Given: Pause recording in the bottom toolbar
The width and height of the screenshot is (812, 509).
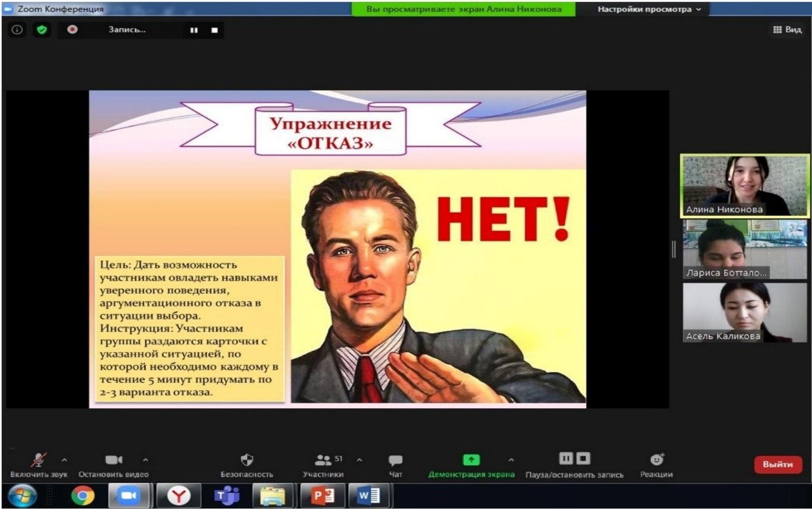Looking at the screenshot, I should click(565, 458).
